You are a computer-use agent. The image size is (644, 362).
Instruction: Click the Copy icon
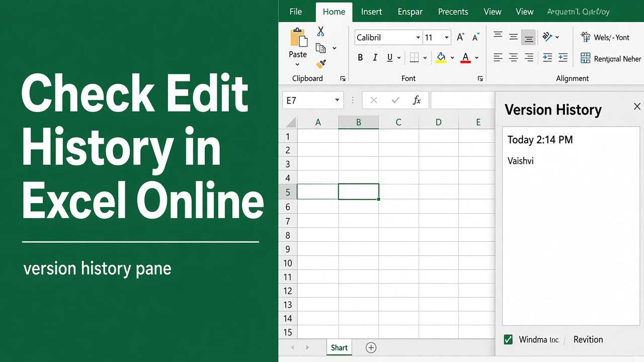click(320, 48)
